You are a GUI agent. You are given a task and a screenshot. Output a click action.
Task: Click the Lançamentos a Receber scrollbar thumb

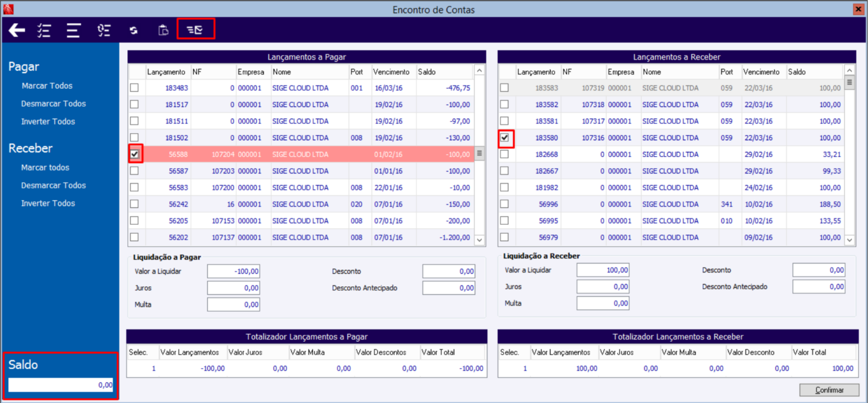[850, 82]
